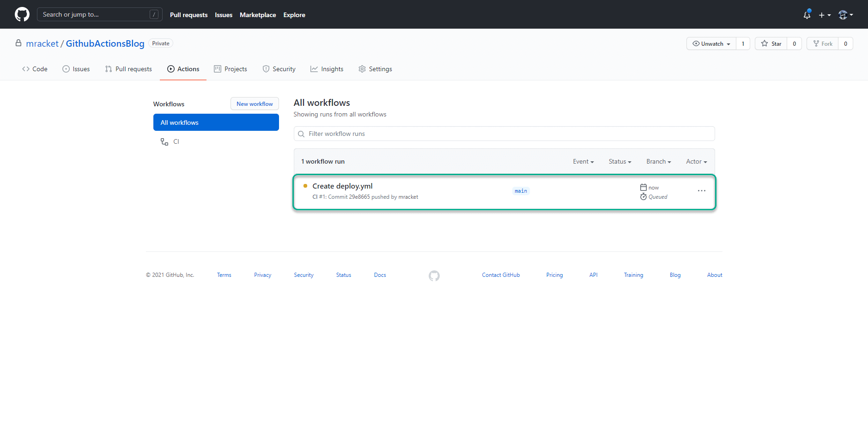Open the About footer link
This screenshot has width=868, height=434.
point(715,275)
